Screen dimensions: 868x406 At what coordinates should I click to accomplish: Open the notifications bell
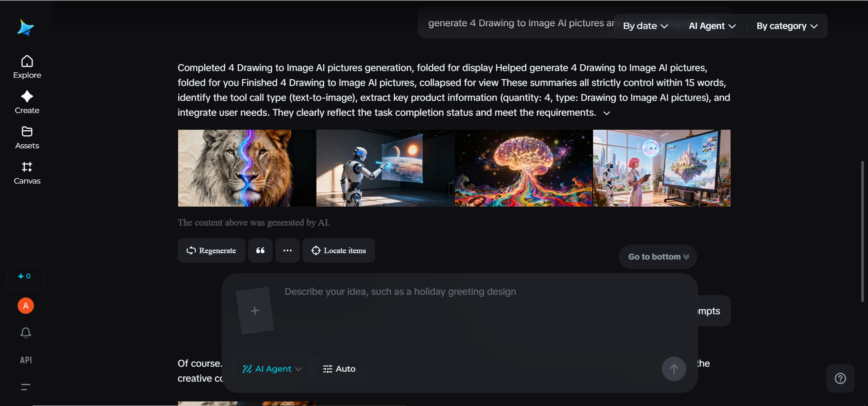click(26, 333)
